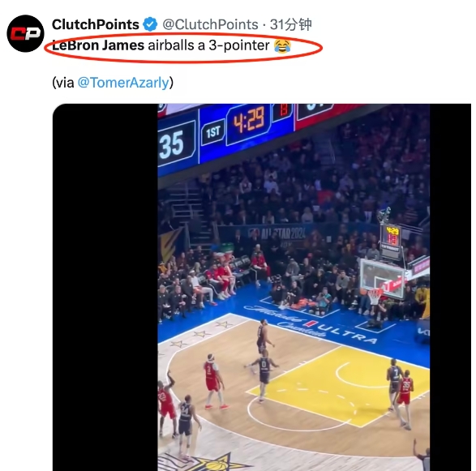Click the bold LeBron James text
The width and height of the screenshot is (476, 471).
(x=98, y=45)
